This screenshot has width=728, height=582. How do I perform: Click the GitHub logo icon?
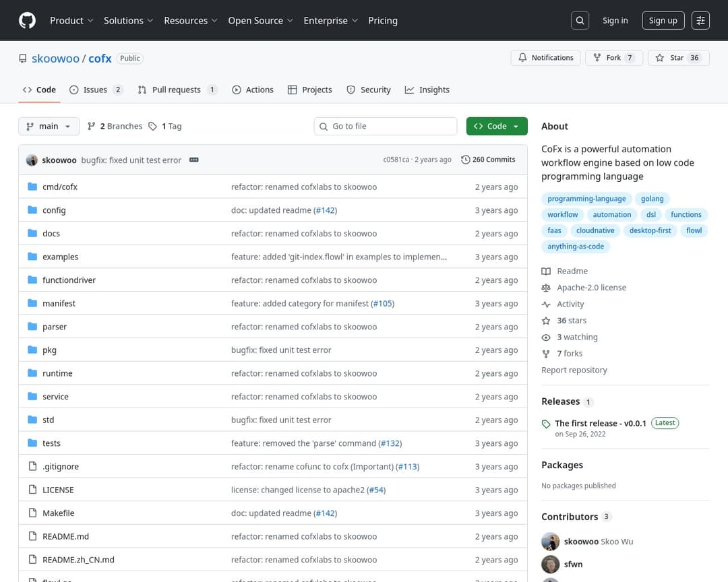(x=27, y=20)
